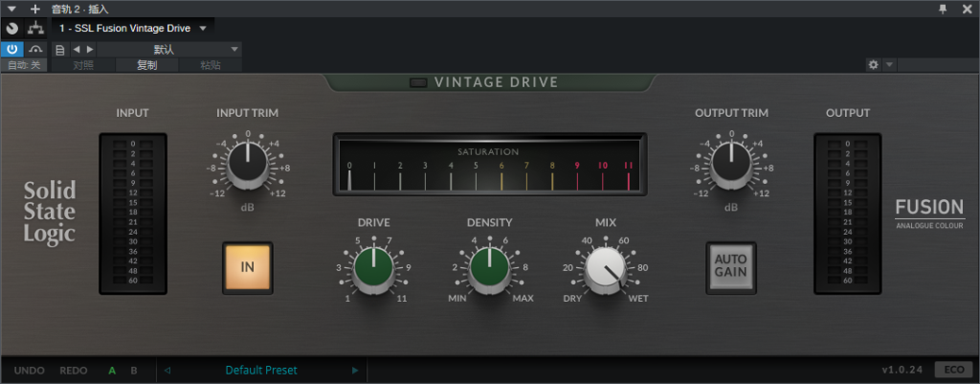
Task: Go to previous host preset arrow
Action: click(77, 50)
